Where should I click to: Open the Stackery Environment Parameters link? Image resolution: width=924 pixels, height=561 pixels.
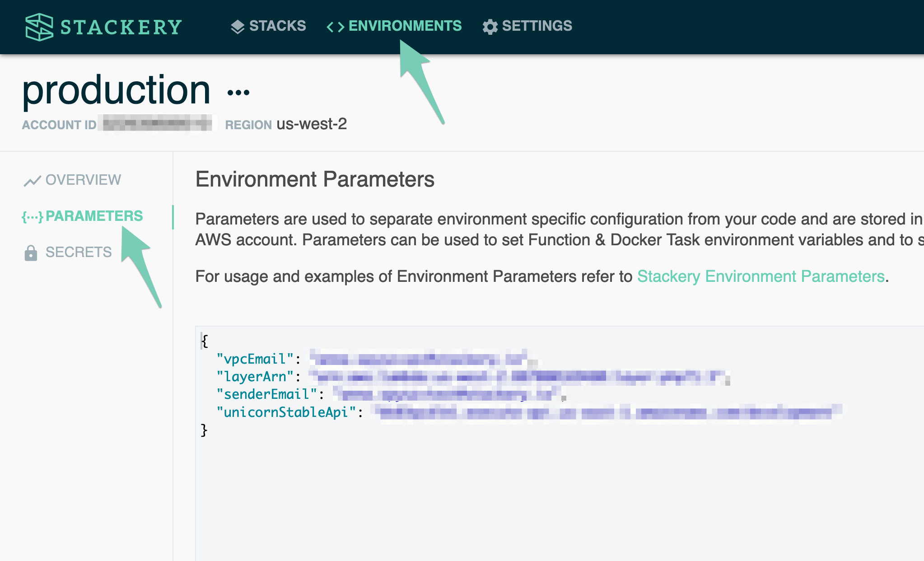coord(761,276)
